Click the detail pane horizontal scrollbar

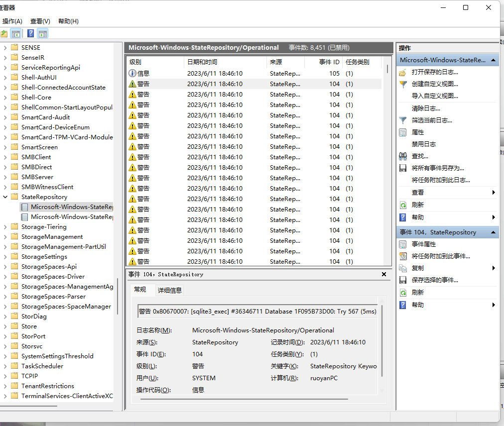click(x=244, y=399)
